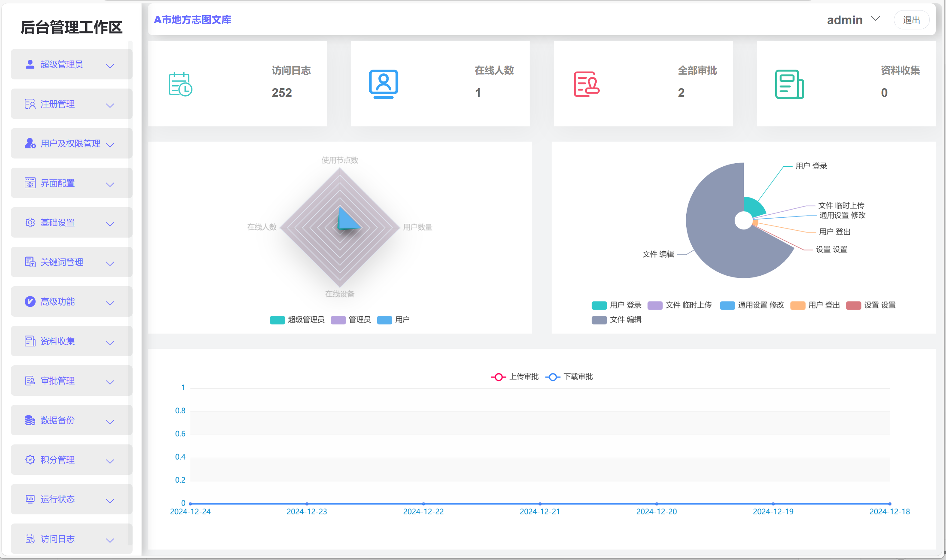The image size is (946, 560).
Task: Click the 在线人数 stat card title
Action: (494, 71)
